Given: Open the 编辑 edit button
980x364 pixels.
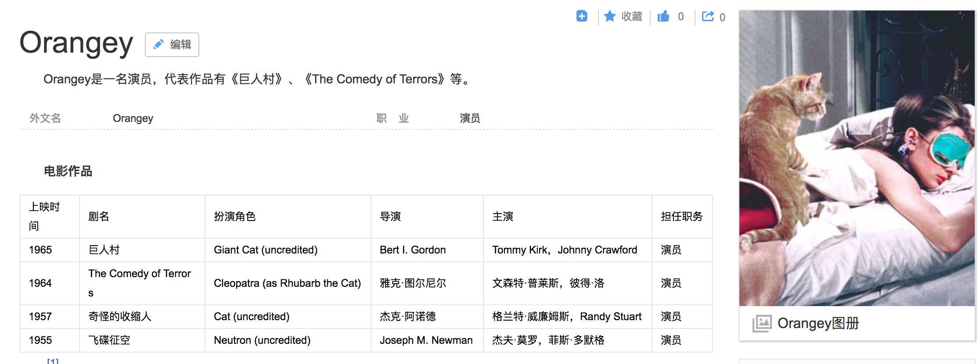Looking at the screenshot, I should [x=172, y=45].
